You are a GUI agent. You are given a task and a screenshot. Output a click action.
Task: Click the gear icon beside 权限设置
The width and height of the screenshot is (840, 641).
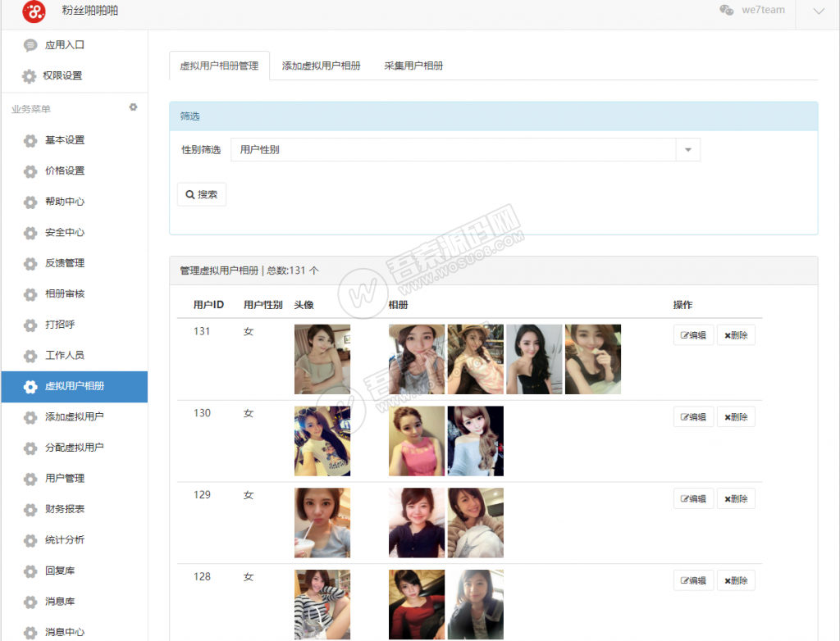pos(30,76)
